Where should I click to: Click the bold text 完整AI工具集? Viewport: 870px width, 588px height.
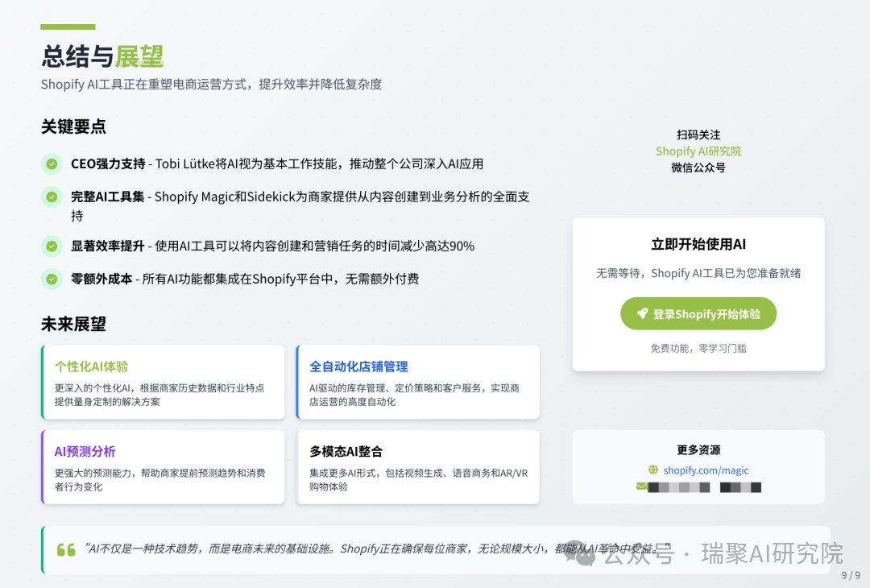108,197
